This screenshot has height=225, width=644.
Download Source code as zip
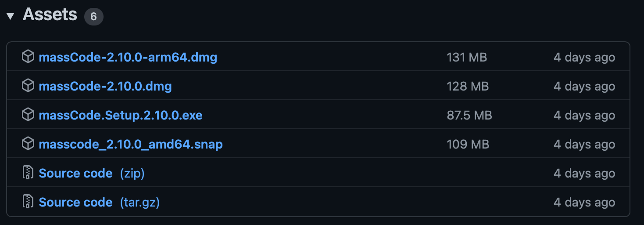coord(92,173)
